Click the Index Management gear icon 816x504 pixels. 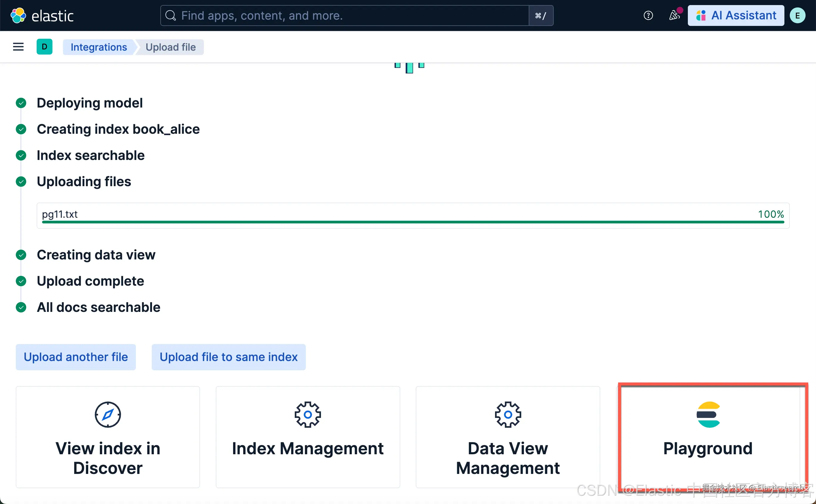pyautogui.click(x=308, y=414)
